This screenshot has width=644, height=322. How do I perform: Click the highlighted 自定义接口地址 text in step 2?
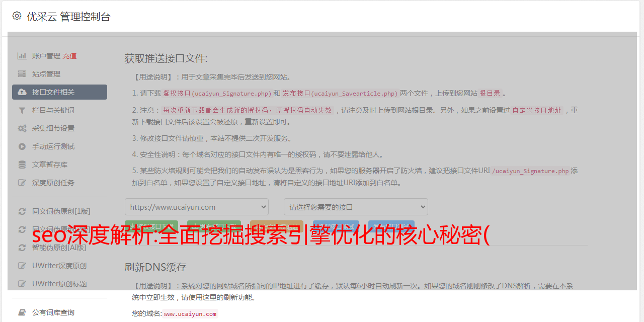[x=536, y=110]
